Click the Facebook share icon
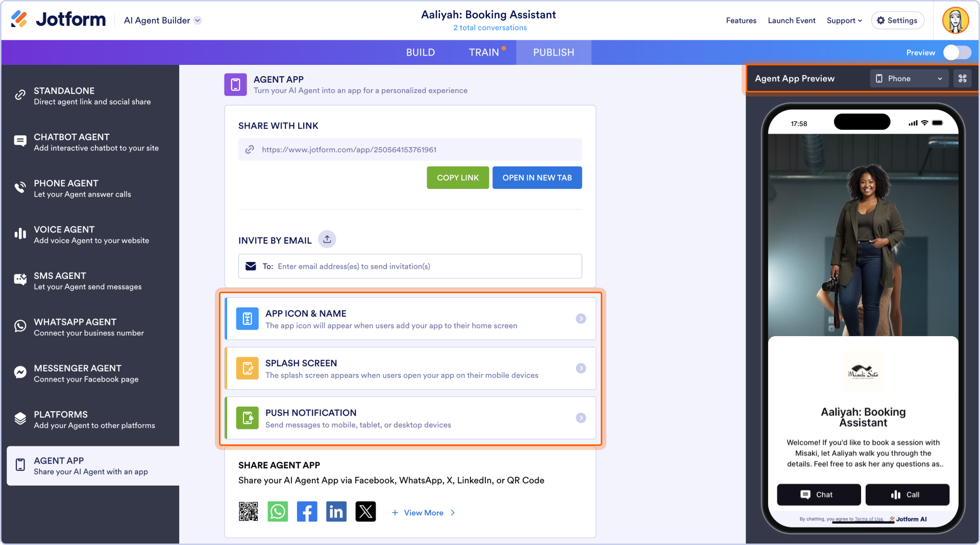980x545 pixels. tap(307, 511)
